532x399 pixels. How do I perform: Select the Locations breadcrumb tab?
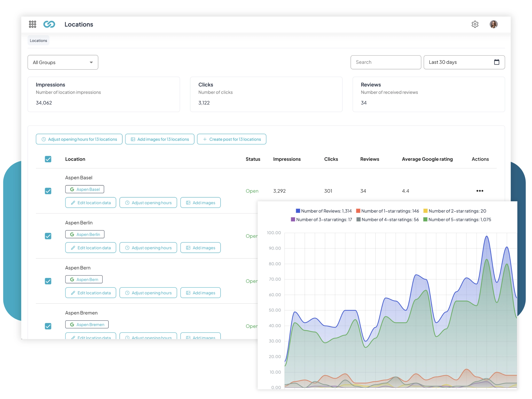[39, 41]
